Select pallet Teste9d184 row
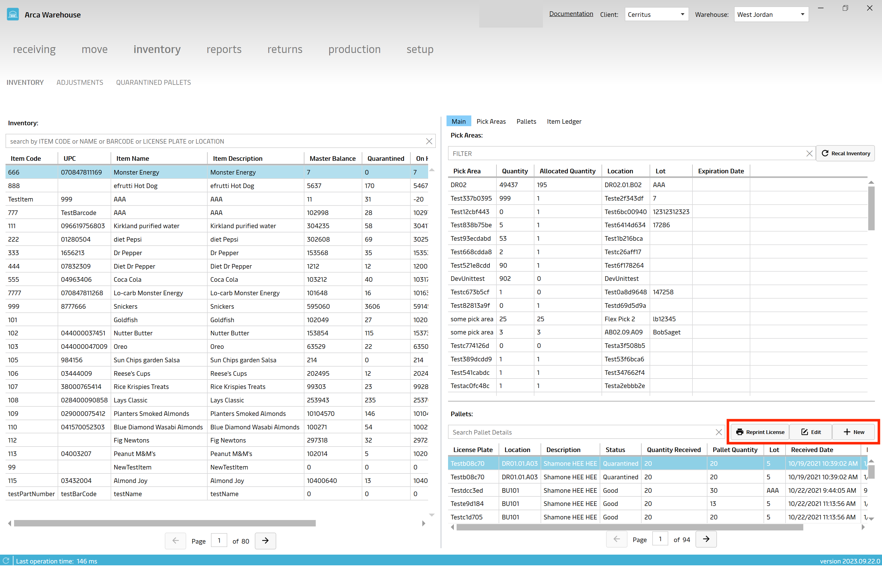 pyautogui.click(x=658, y=503)
